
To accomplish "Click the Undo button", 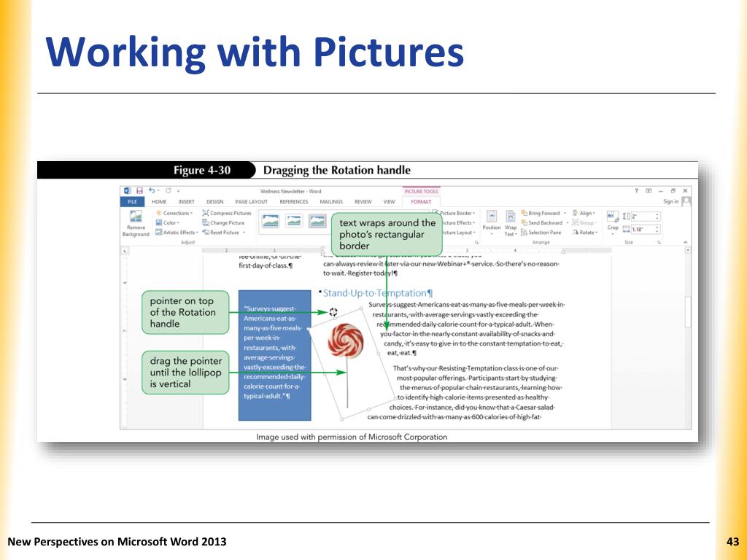I will point(152,190).
